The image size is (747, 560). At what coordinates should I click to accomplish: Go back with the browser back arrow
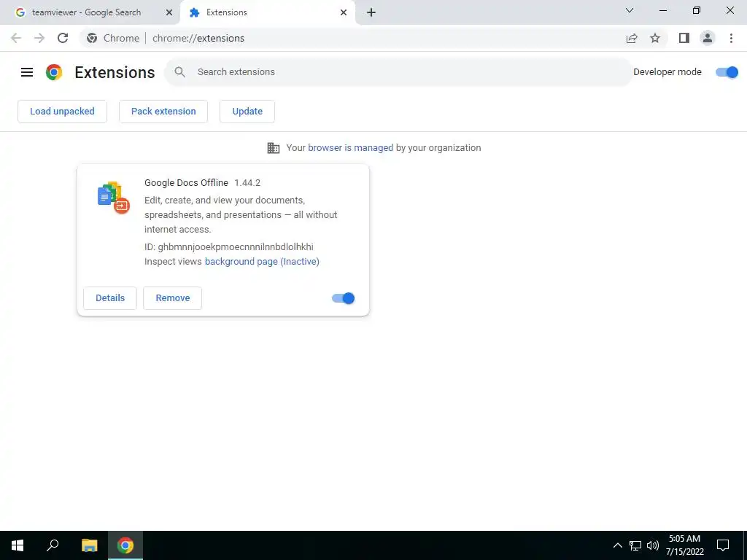pyautogui.click(x=16, y=38)
